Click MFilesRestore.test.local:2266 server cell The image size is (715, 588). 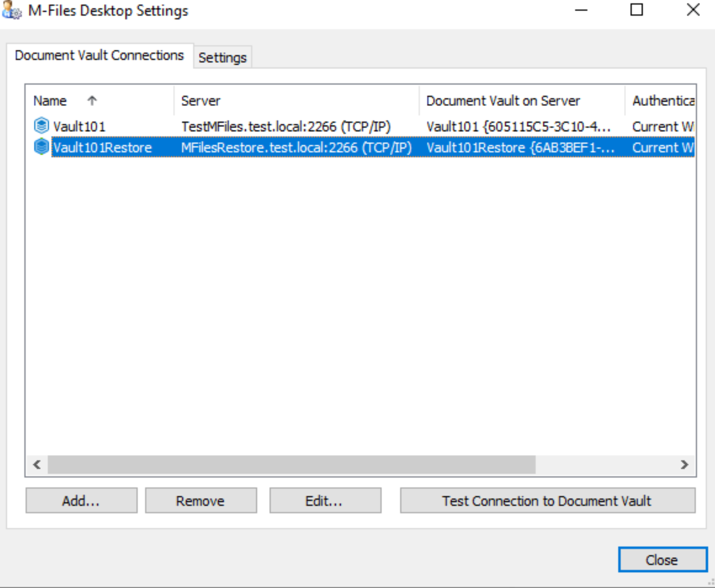296,147
